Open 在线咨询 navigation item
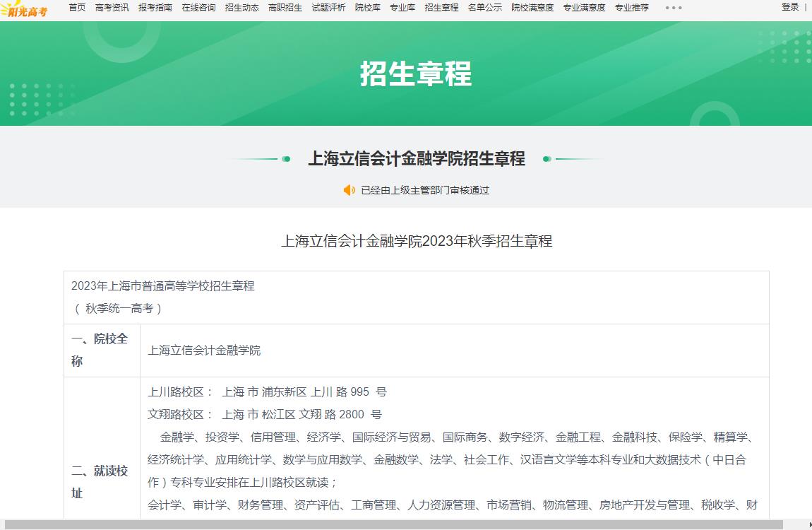 [x=198, y=7]
